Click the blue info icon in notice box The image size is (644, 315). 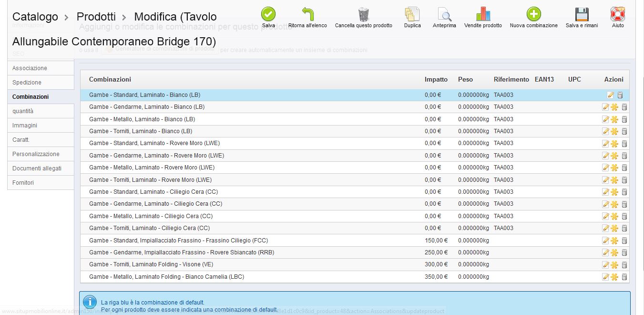point(90,302)
